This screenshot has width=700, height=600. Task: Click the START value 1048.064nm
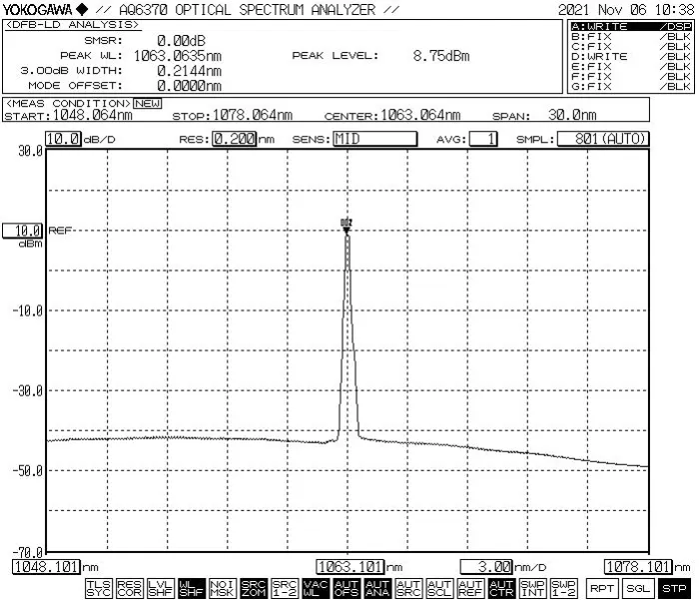click(93, 115)
